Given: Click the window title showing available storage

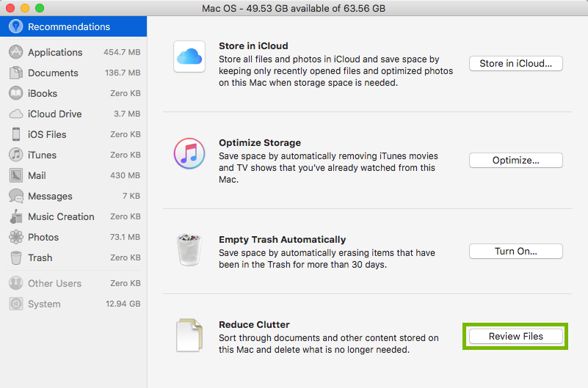Looking at the screenshot, I should (294, 8).
